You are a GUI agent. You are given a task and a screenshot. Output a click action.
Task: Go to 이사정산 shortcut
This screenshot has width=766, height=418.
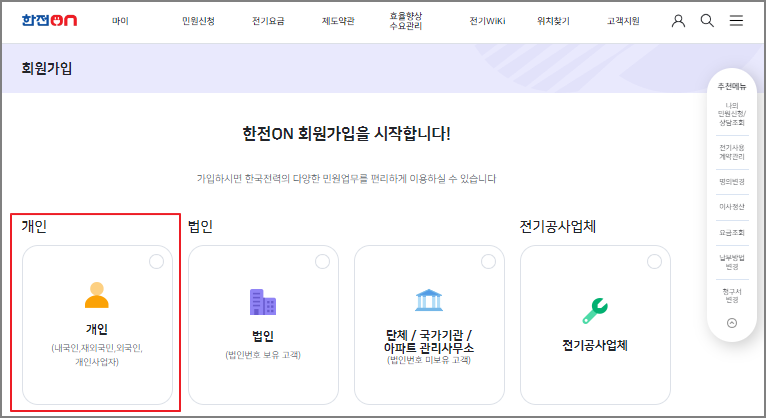click(732, 207)
